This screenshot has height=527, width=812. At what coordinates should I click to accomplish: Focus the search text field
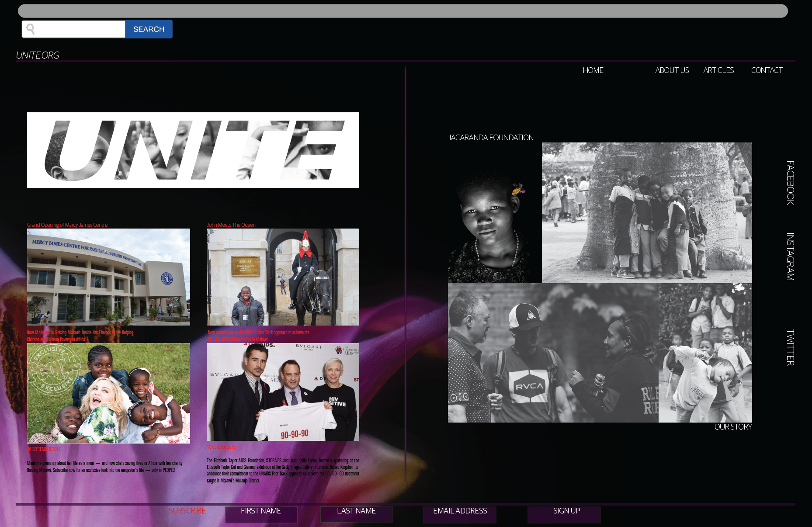tap(74, 29)
